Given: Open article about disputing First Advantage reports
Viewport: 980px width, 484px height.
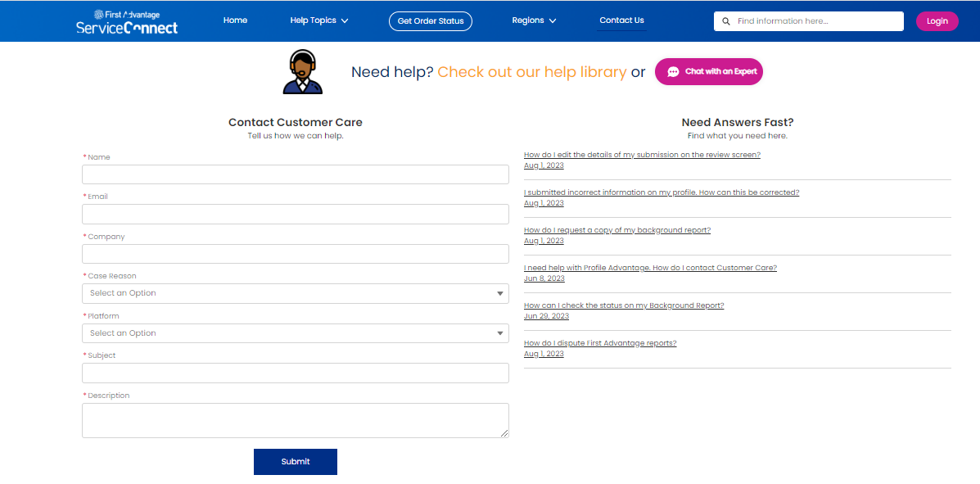Looking at the screenshot, I should (x=600, y=343).
